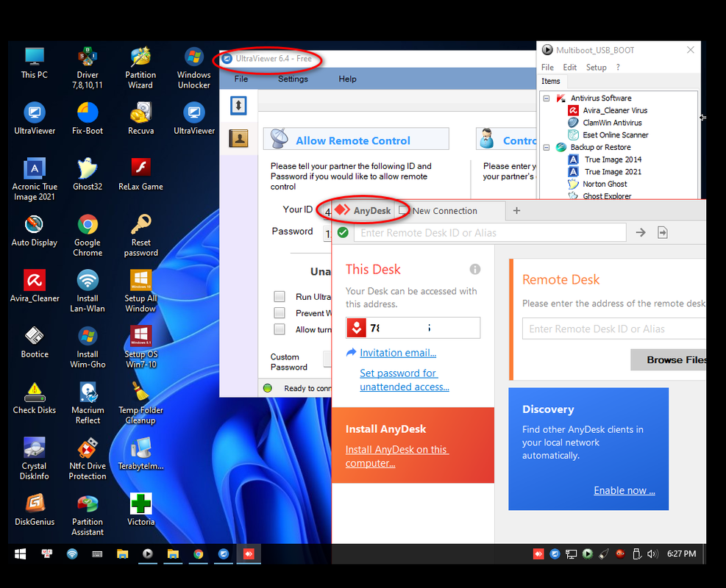This screenshot has width=726, height=588.
Task: Open the File menu in Multiboot_USB_BOOT
Action: 547,67
